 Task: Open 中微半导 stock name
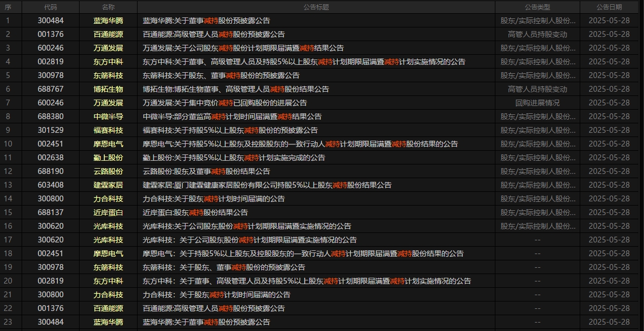click(x=108, y=116)
